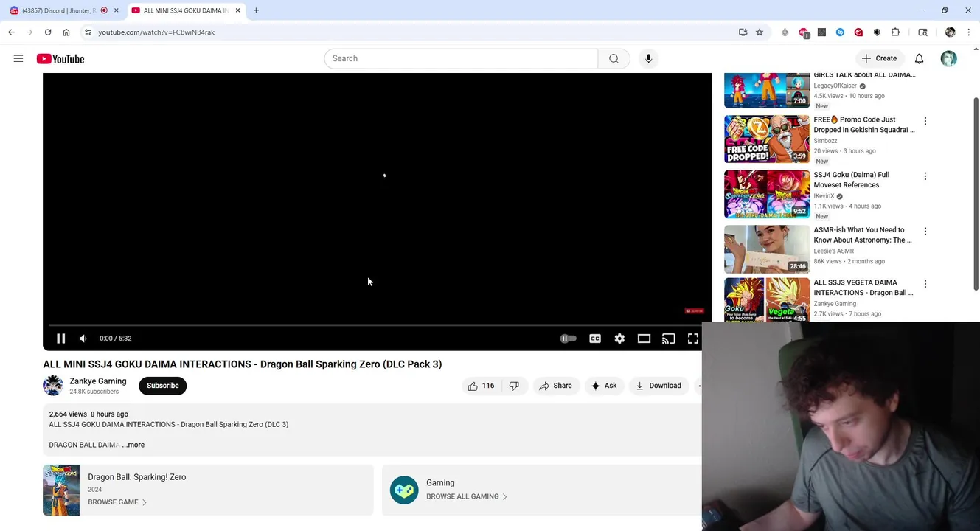Open Dragon Ball Sparking Zero game cover

pos(61,490)
